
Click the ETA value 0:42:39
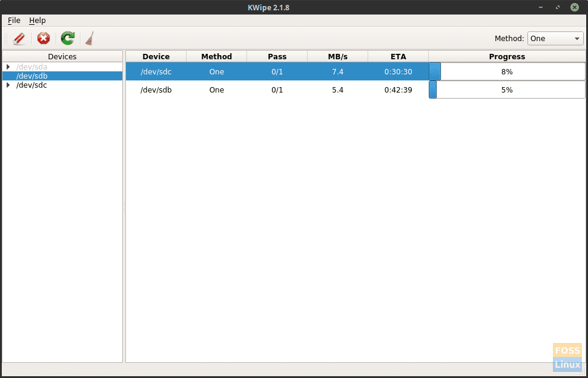tap(398, 90)
